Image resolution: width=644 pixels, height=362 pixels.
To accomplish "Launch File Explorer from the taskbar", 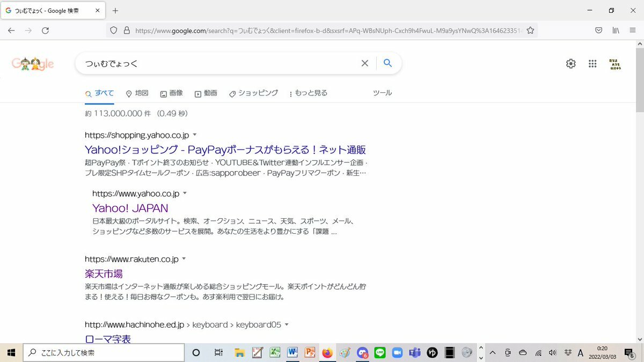I will 240,352.
